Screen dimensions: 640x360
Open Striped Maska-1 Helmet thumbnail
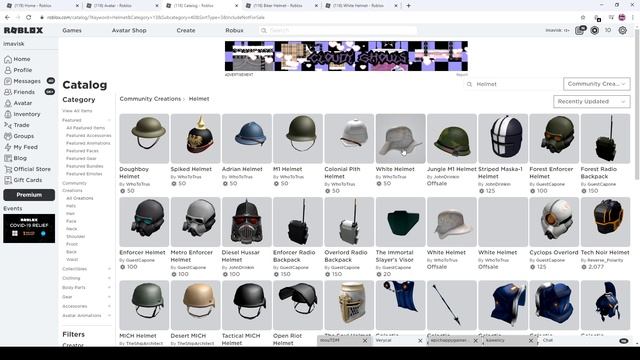pos(503,139)
